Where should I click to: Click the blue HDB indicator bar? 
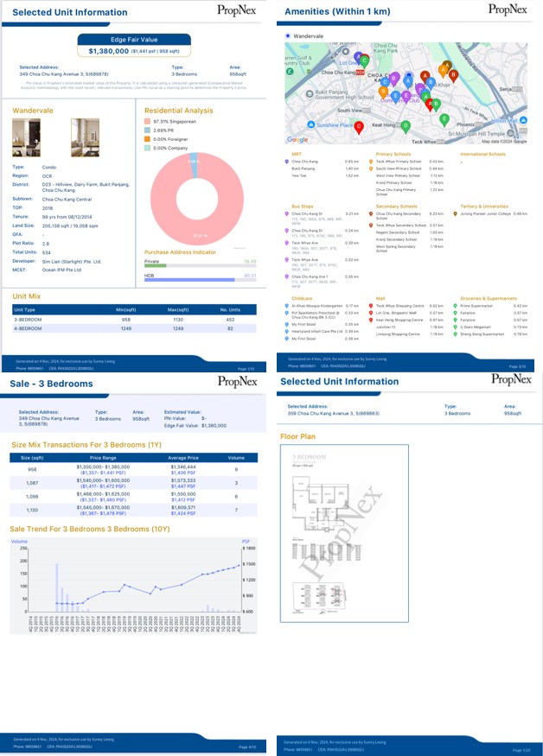point(189,280)
